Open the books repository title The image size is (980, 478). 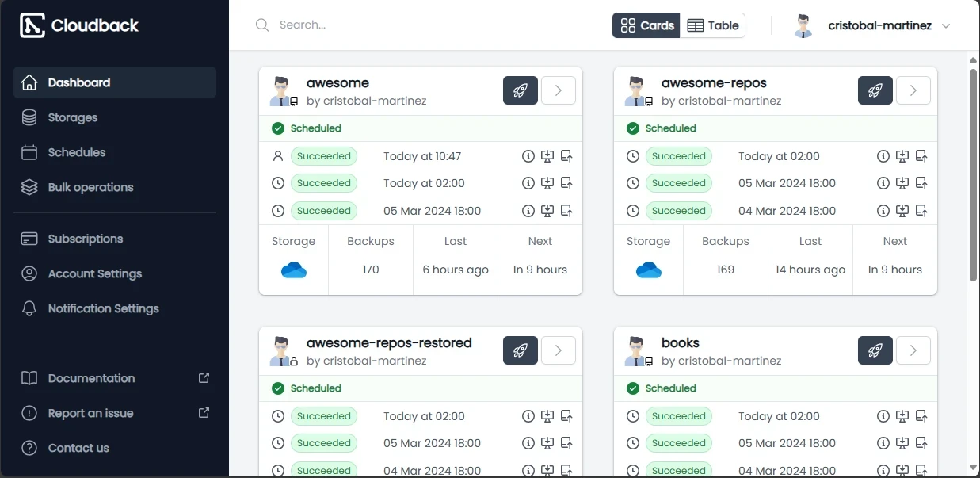point(681,342)
